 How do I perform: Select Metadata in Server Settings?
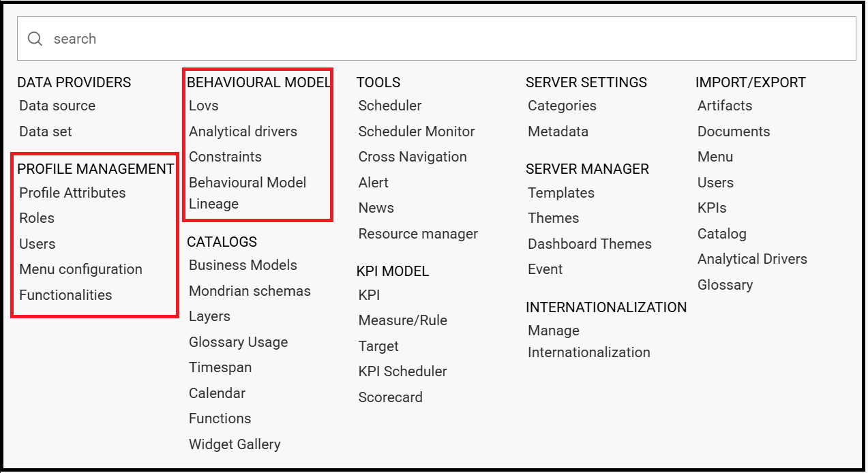pyautogui.click(x=558, y=132)
